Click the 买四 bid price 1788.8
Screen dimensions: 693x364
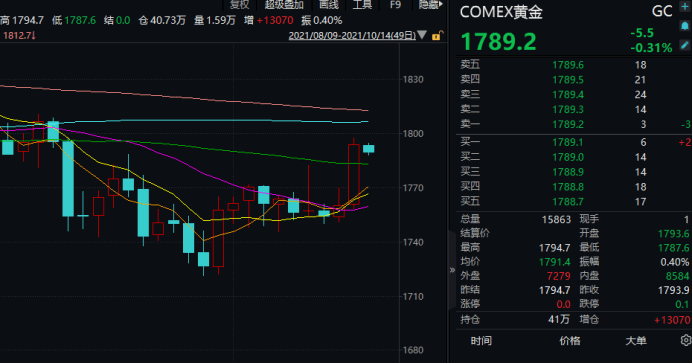pos(567,187)
